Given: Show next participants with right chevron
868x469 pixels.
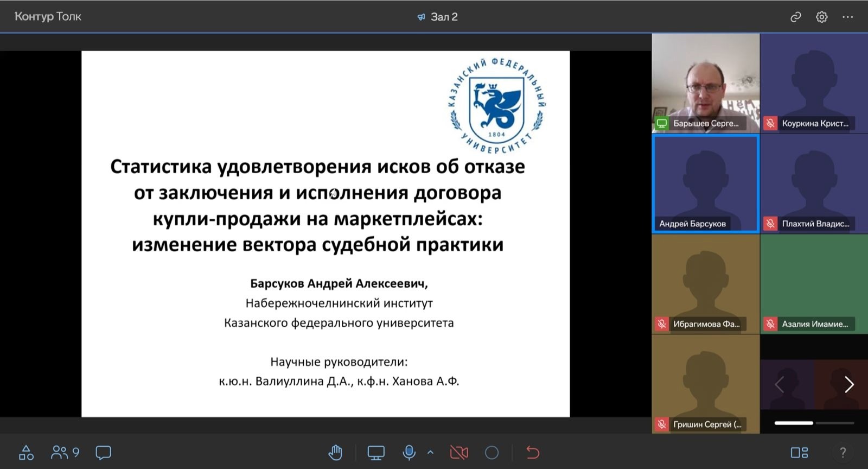Looking at the screenshot, I should pos(849,384).
